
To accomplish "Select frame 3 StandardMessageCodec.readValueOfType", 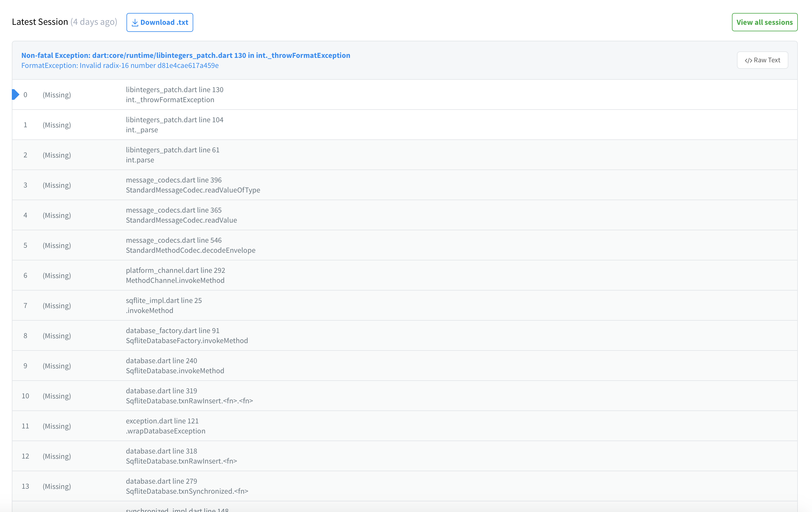I will point(236,185).
